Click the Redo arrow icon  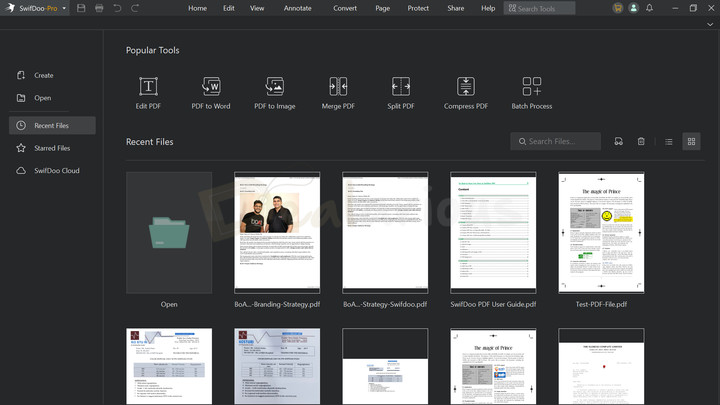[x=135, y=8]
